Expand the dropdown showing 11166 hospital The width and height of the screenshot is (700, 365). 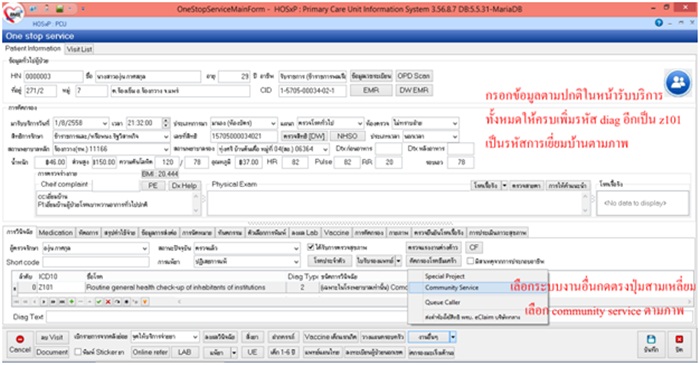click(166, 149)
